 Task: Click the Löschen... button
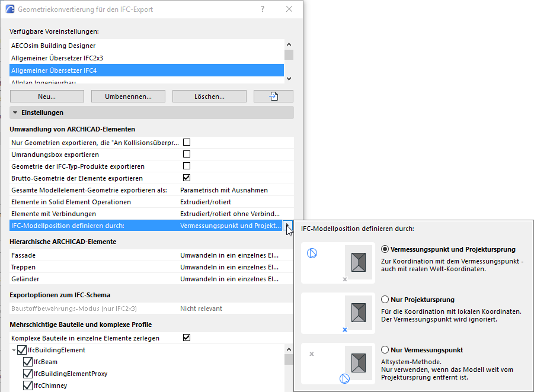coord(209,97)
